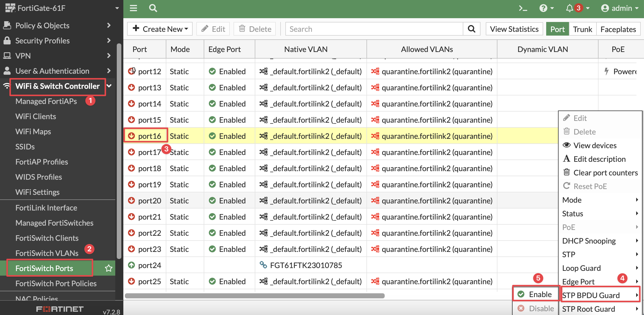
Task: Open the DHCP Snooping submenu
Action: pyautogui.click(x=600, y=241)
